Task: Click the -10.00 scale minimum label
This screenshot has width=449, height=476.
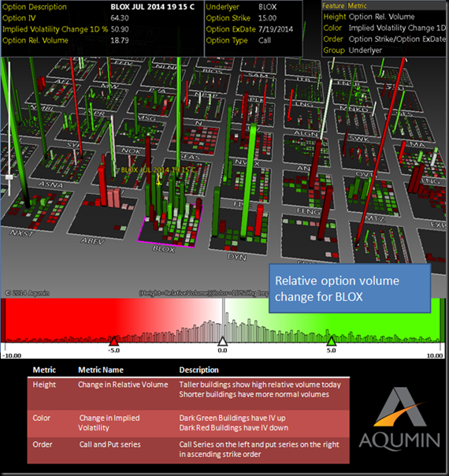Action: (12, 355)
